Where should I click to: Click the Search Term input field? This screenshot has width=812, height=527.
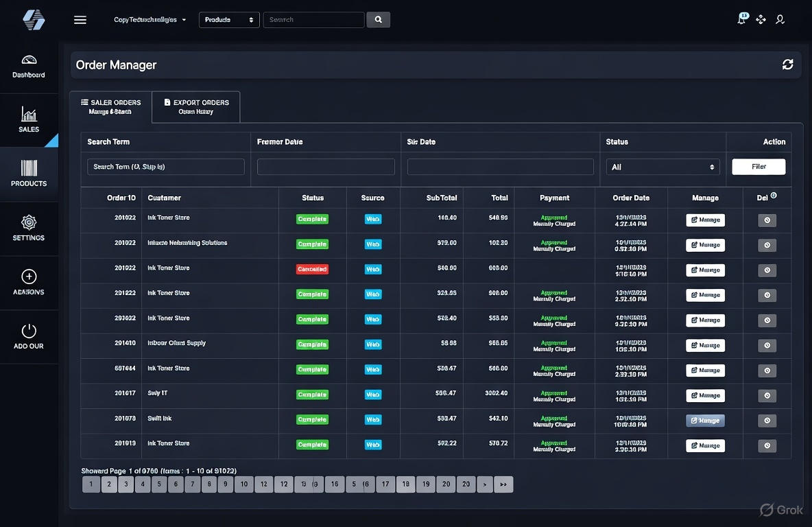click(x=165, y=167)
